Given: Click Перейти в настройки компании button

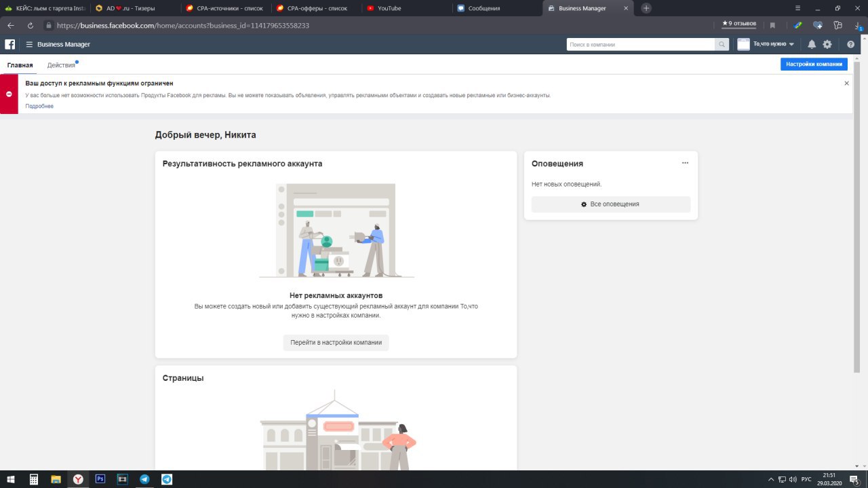Looking at the screenshot, I should click(336, 342).
